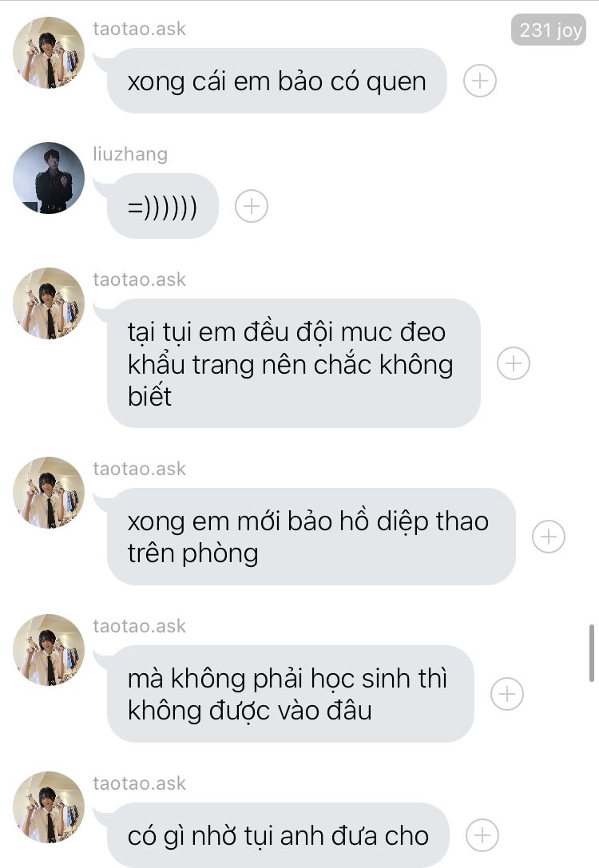The height and width of the screenshot is (868, 599).
Task: Select the "mà không phải học sinh" bubble
Action: point(290,694)
